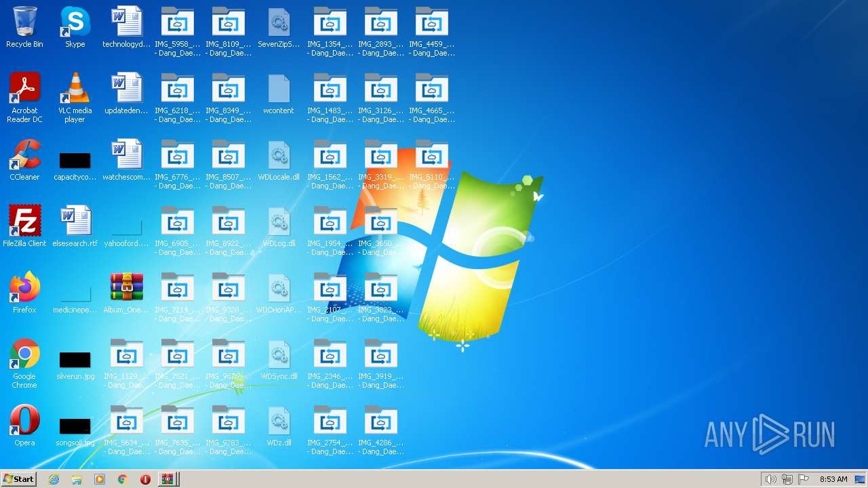Select the watchescom Word document
868x488 pixels.
click(x=126, y=160)
